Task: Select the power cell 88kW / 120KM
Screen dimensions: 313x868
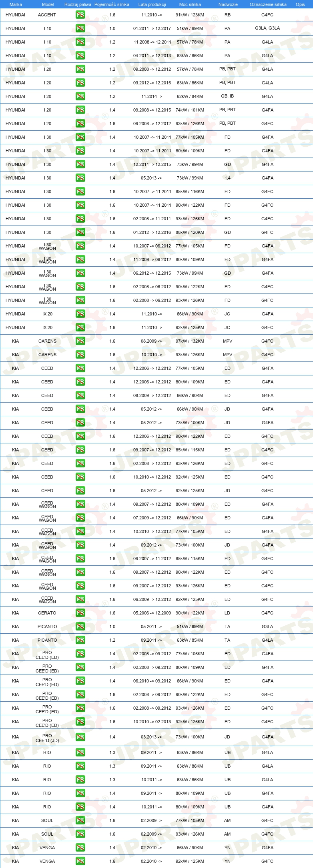Action: coord(190,232)
